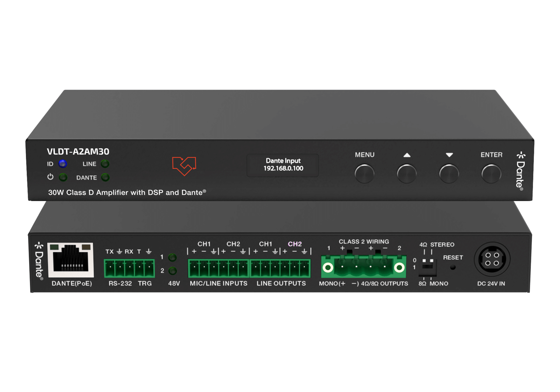Click 48V phantom indicator LED 1
560x392 pixels.
[x=172, y=257]
